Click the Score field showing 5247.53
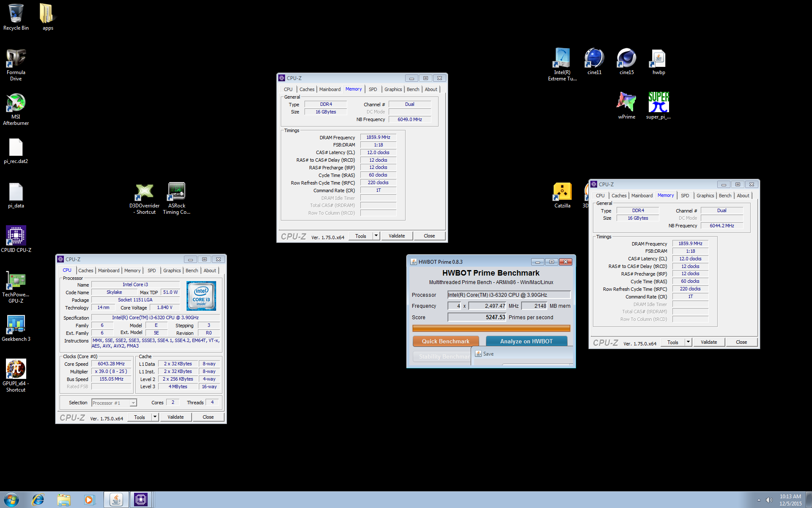This screenshot has width=812, height=508. pyautogui.click(x=477, y=317)
